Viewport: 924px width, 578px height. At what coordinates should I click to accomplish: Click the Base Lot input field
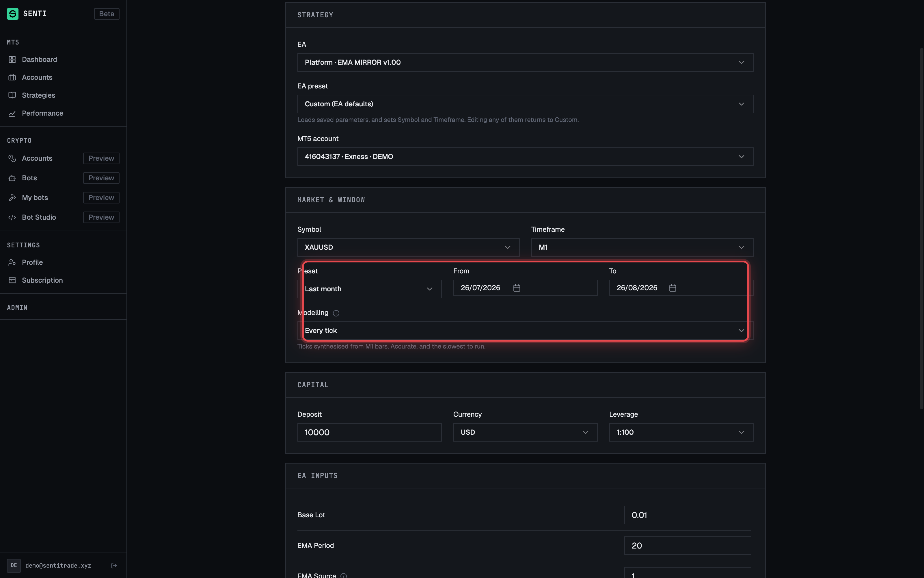click(x=687, y=515)
